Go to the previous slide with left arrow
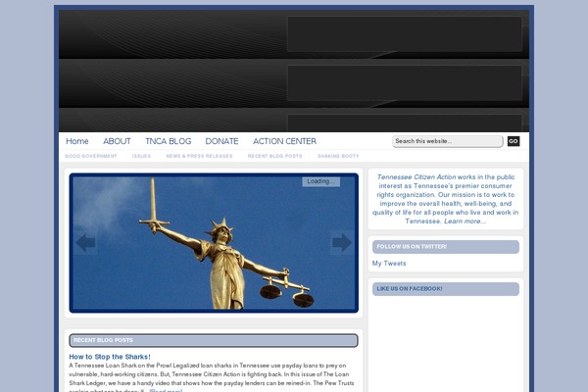 [85, 242]
